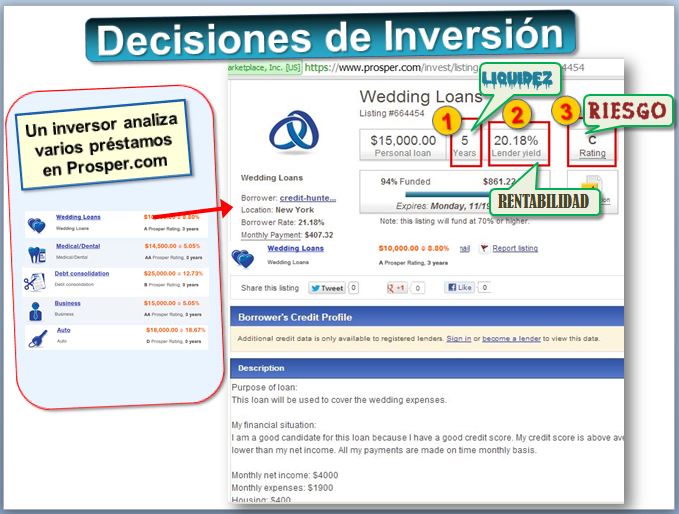Click the Description section header
Screen dimensions: 679x514
click(427, 368)
